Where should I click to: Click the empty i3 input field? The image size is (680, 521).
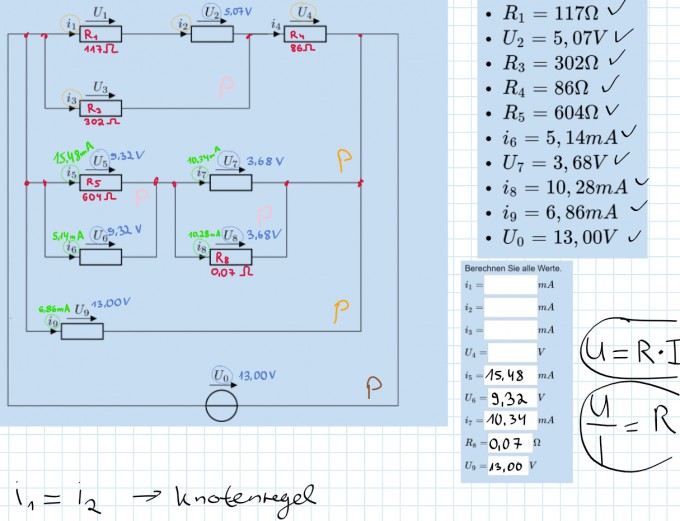pyautogui.click(x=510, y=330)
